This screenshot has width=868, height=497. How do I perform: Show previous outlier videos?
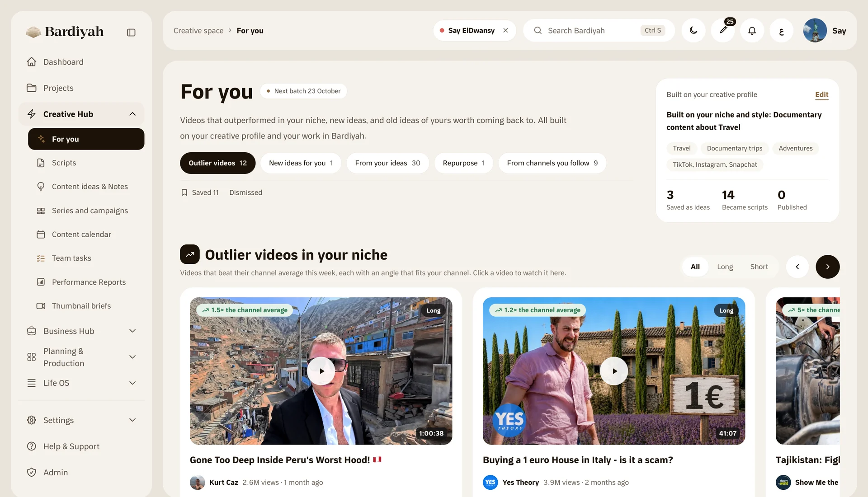(x=797, y=267)
